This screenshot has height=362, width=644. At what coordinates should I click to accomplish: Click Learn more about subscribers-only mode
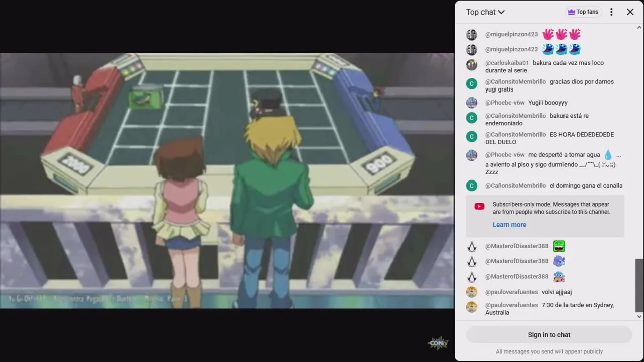pyautogui.click(x=509, y=225)
